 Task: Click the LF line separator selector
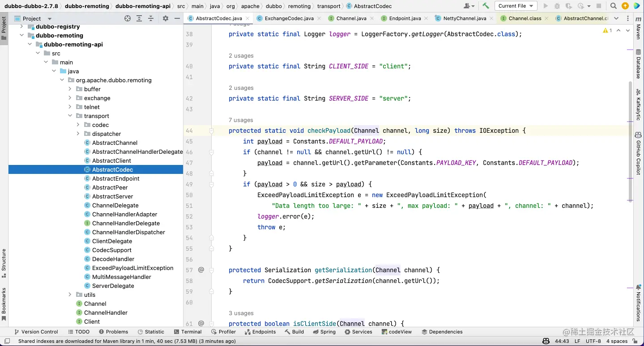click(x=577, y=341)
